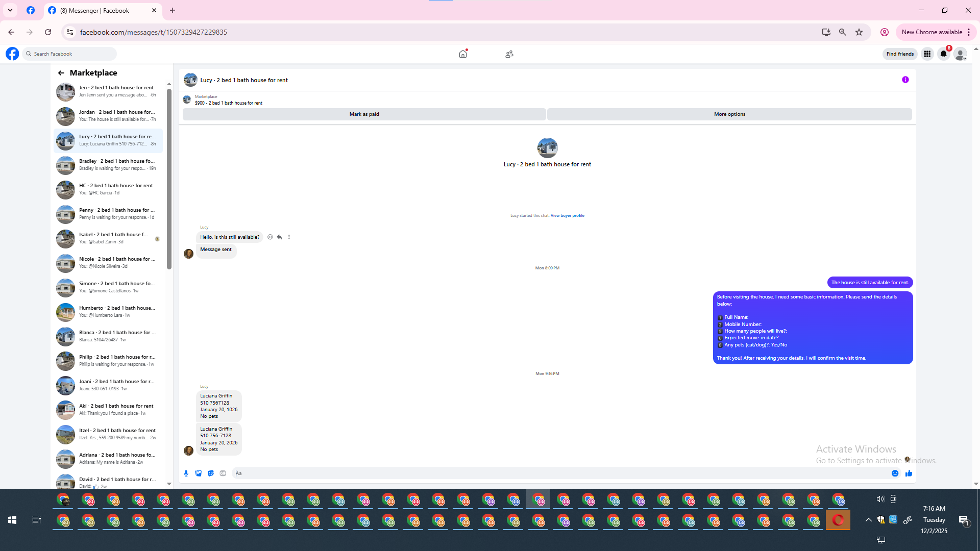Open the account profile dropdown
The image size is (980, 551).
tap(960, 54)
